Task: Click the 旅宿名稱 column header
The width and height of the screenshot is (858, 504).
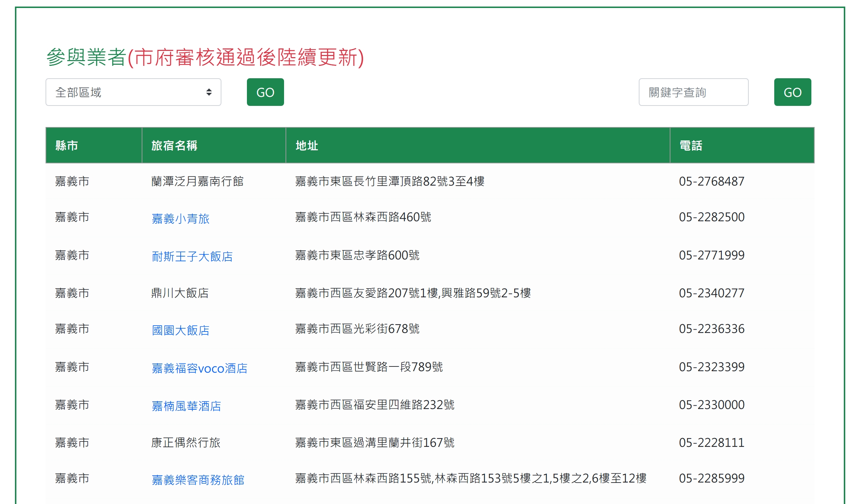Action: pyautogui.click(x=174, y=146)
